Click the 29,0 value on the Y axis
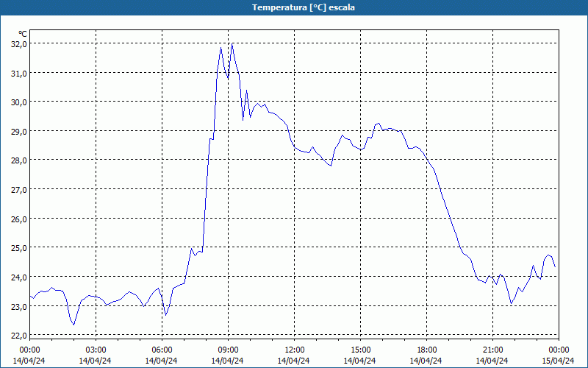Image resolution: width=588 pixels, height=368 pixels. (x=19, y=132)
